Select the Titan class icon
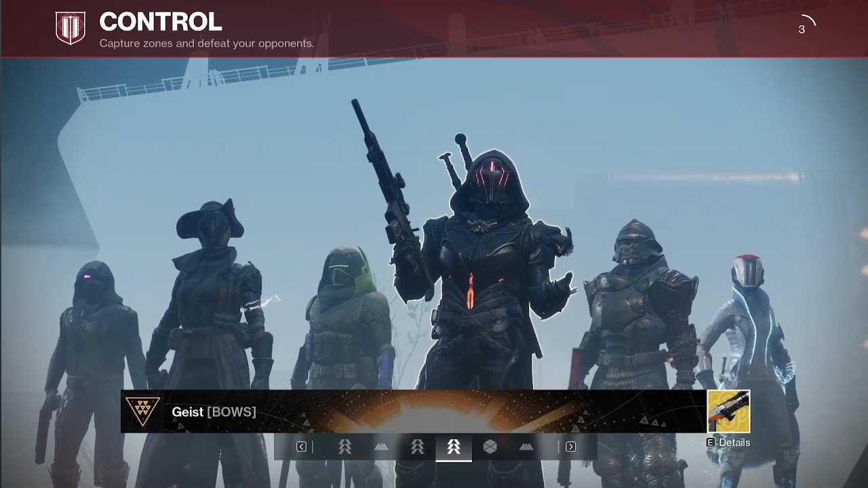 click(x=490, y=447)
